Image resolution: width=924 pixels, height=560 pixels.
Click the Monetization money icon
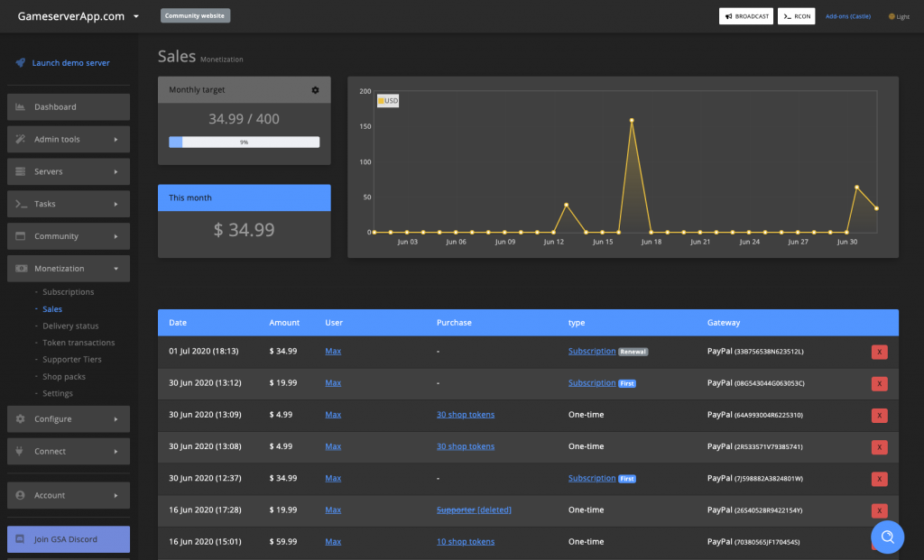click(22, 269)
